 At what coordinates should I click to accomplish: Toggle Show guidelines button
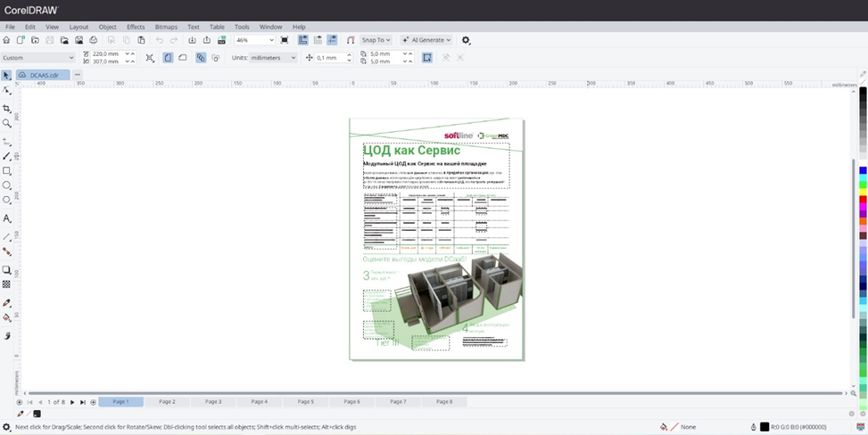332,40
